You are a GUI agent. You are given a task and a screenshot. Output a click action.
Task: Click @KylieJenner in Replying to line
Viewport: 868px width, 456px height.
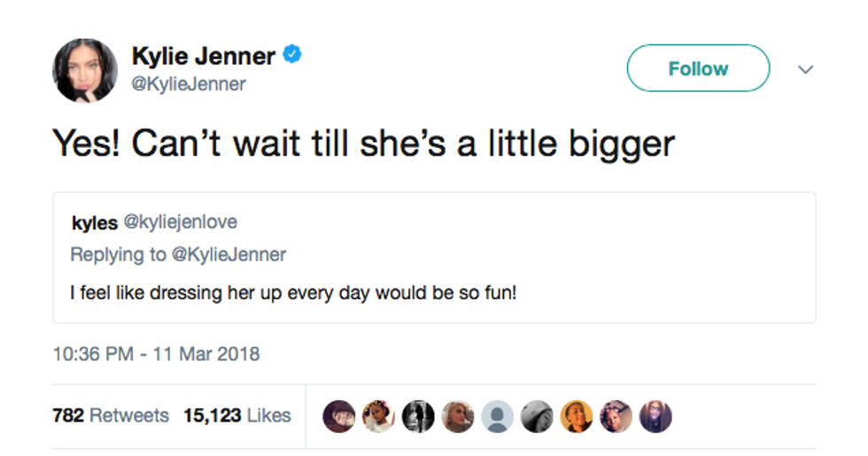[229, 254]
